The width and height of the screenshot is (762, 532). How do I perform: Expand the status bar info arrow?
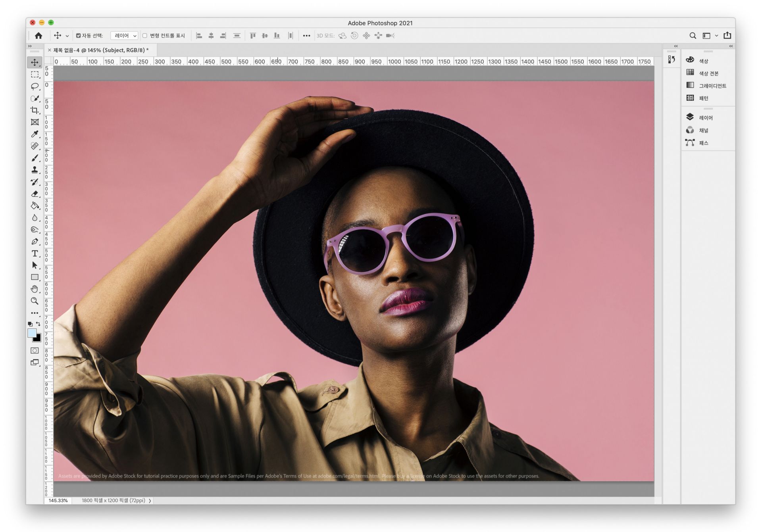150,501
